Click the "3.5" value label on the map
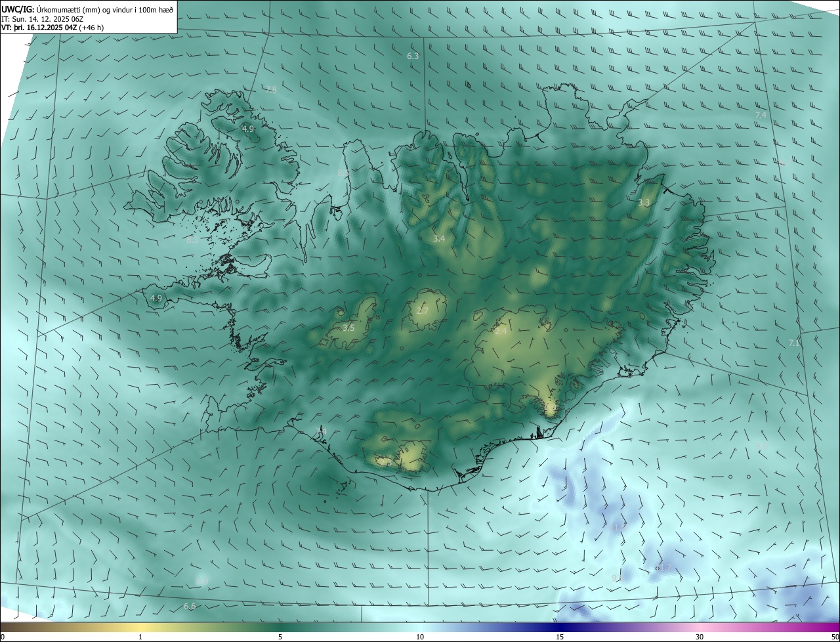Image resolution: width=840 pixels, height=642 pixels. 348,327
